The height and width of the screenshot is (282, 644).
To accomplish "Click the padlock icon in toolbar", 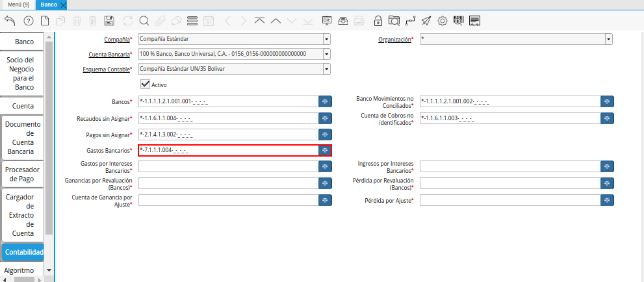I will click(378, 21).
